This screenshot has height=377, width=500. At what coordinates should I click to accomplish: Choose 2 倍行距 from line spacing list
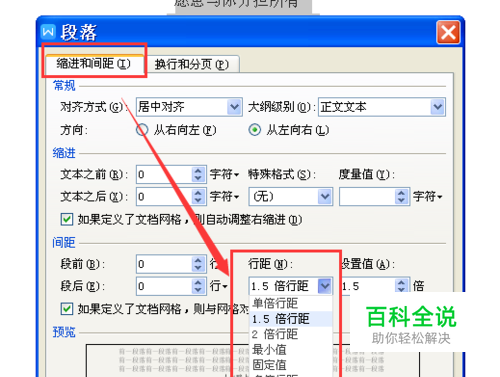[x=291, y=334]
